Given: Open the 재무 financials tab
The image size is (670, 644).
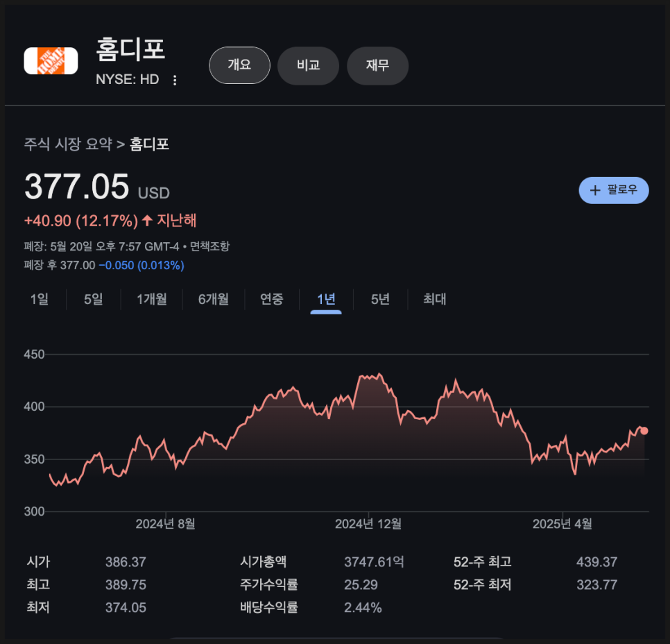Looking at the screenshot, I should pyautogui.click(x=377, y=65).
